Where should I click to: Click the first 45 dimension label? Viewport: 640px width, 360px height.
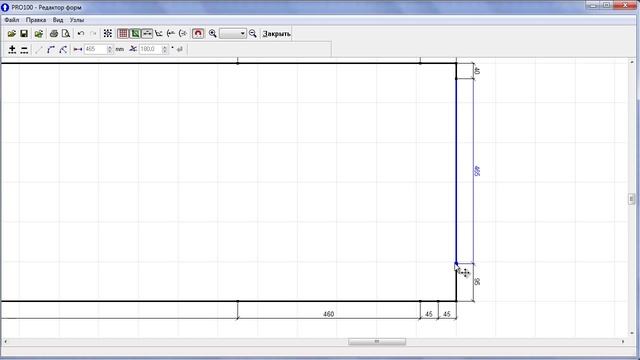pyautogui.click(x=429, y=314)
